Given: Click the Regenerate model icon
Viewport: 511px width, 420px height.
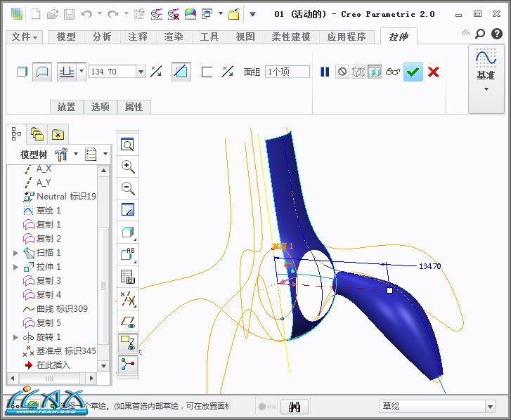Looking at the screenshot, I should pos(139,14).
